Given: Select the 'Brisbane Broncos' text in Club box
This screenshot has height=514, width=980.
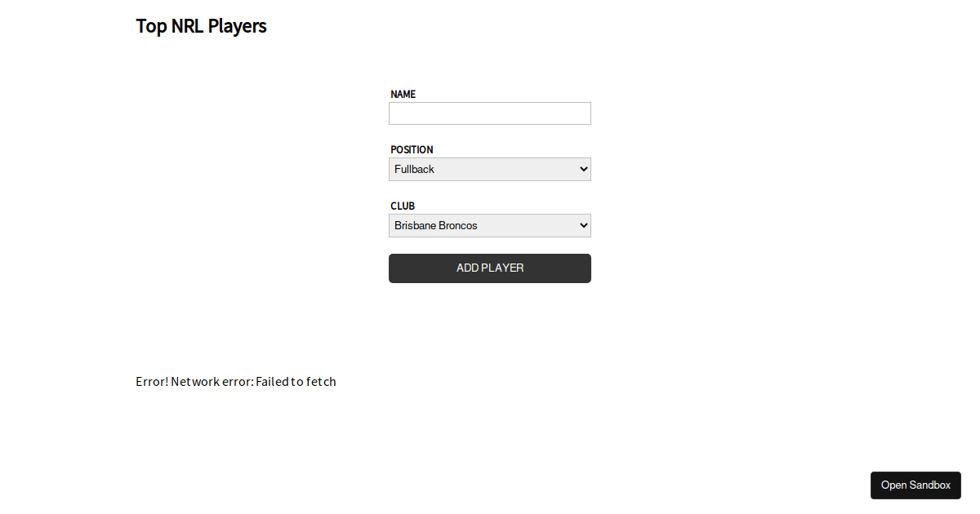Looking at the screenshot, I should click(x=435, y=225).
